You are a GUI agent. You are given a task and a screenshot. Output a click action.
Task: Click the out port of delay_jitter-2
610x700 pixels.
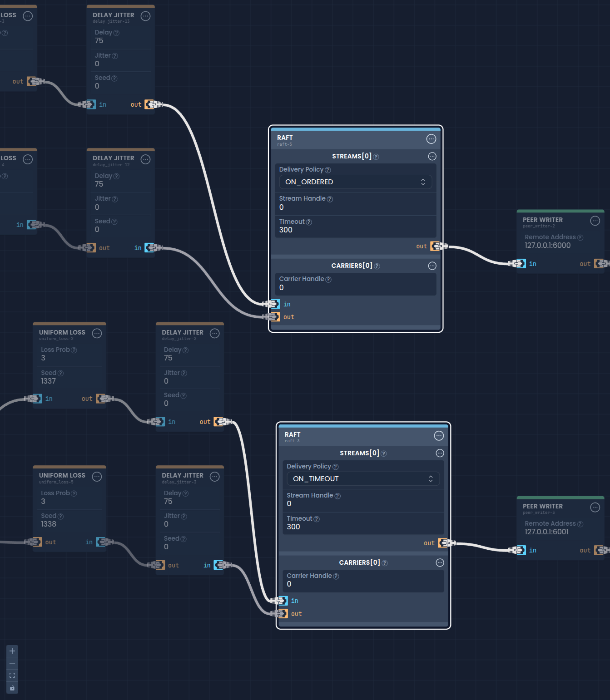[x=219, y=422]
